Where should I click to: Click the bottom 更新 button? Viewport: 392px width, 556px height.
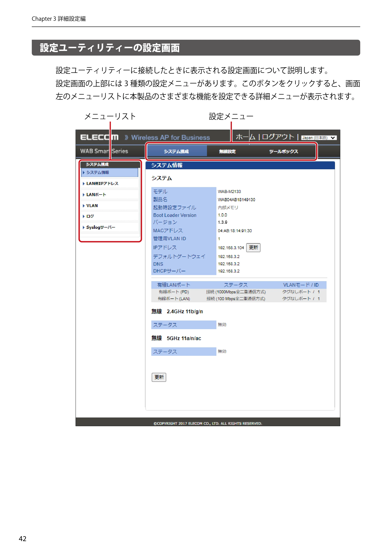(159, 377)
